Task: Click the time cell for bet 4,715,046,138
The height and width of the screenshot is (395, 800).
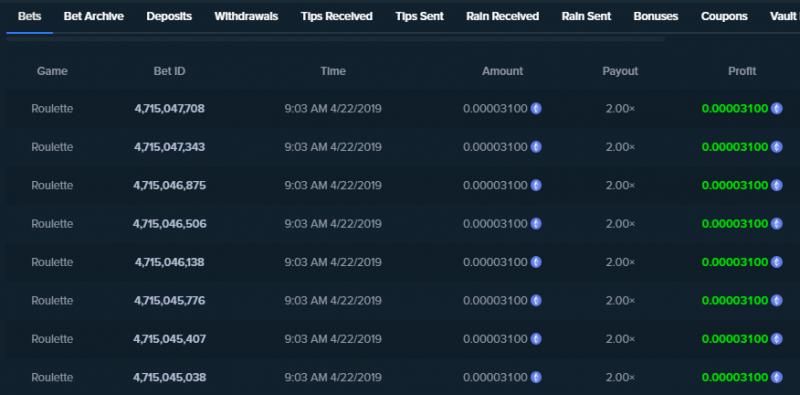Action: [333, 262]
